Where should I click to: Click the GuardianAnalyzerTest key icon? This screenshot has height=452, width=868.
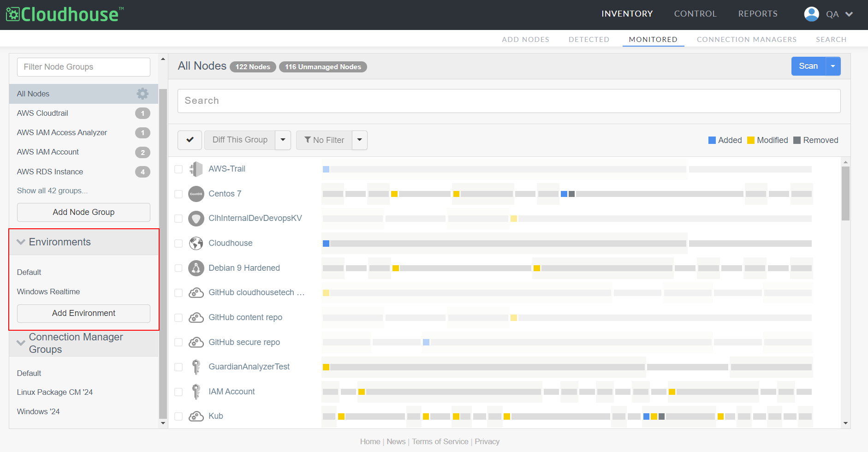pyautogui.click(x=196, y=367)
